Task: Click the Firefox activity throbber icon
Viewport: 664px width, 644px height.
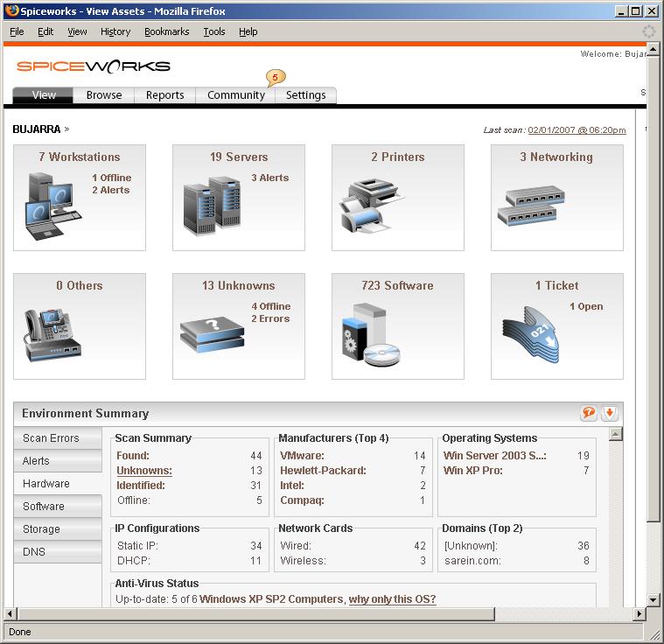Action: 649,31
